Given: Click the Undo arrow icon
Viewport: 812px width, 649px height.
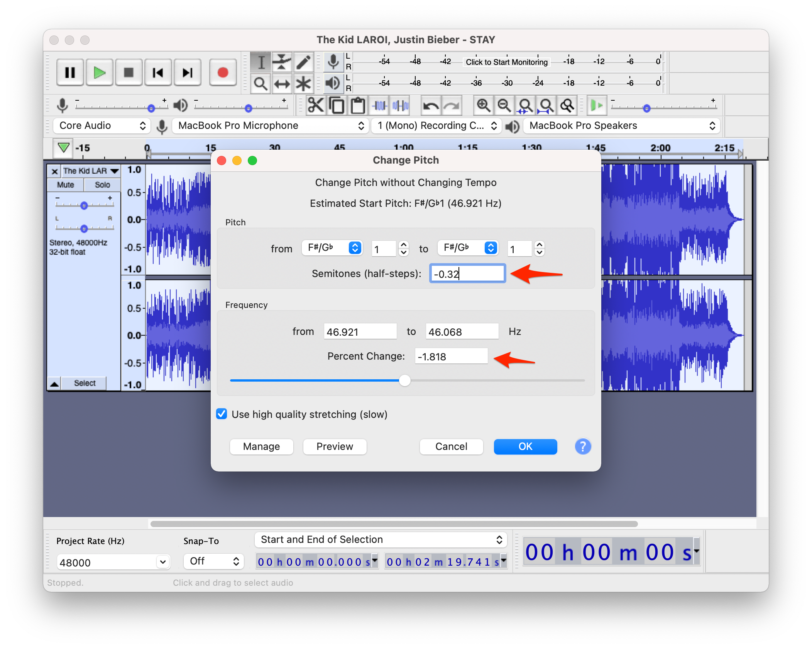Looking at the screenshot, I should [431, 105].
